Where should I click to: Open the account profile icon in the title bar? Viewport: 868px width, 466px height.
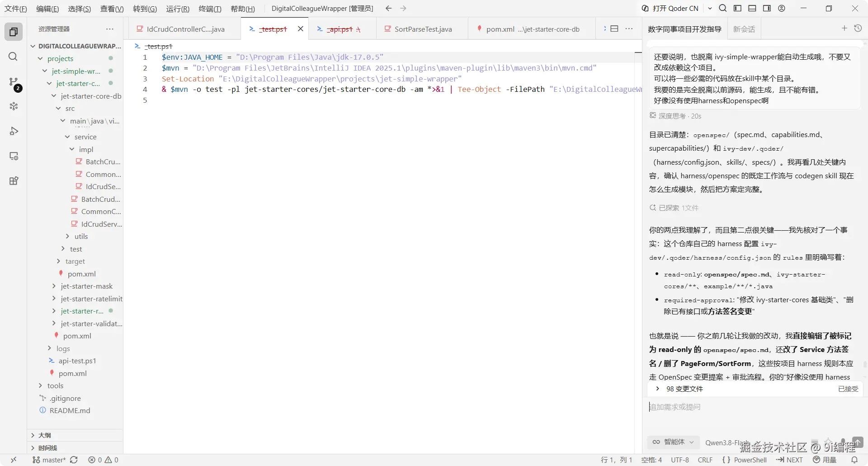pos(782,8)
